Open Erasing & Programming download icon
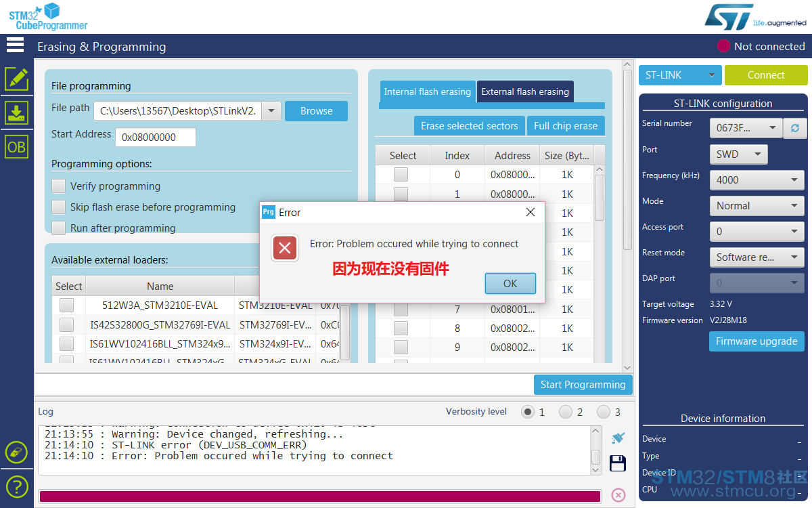The height and width of the screenshot is (508, 812). (x=17, y=112)
